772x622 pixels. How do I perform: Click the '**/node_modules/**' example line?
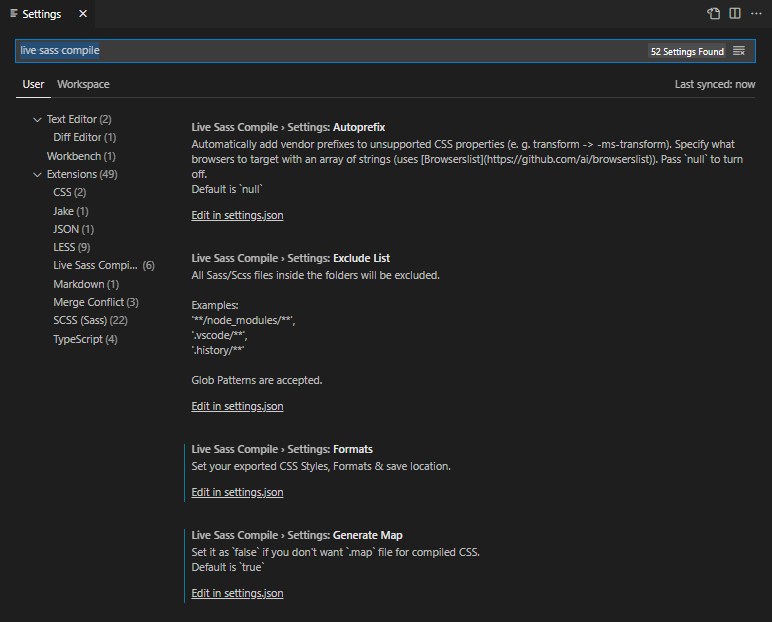243,320
